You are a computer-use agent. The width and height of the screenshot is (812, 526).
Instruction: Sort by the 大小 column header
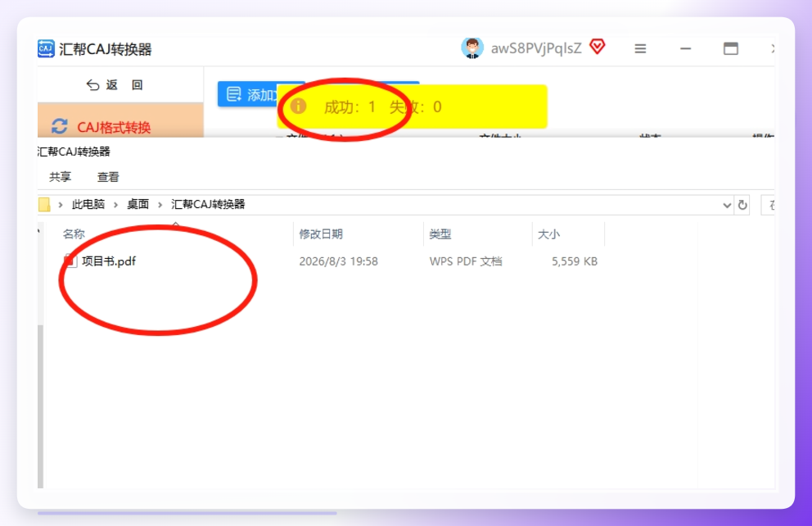[x=548, y=234]
